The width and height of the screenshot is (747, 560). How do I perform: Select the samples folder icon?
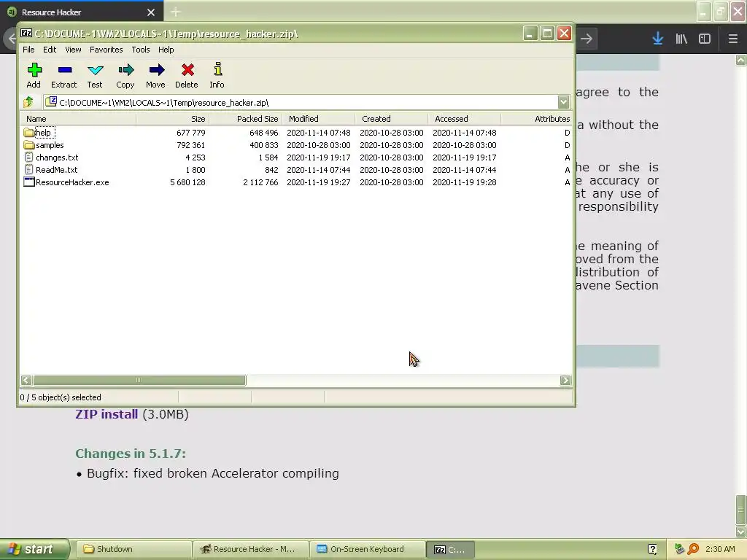coord(28,145)
